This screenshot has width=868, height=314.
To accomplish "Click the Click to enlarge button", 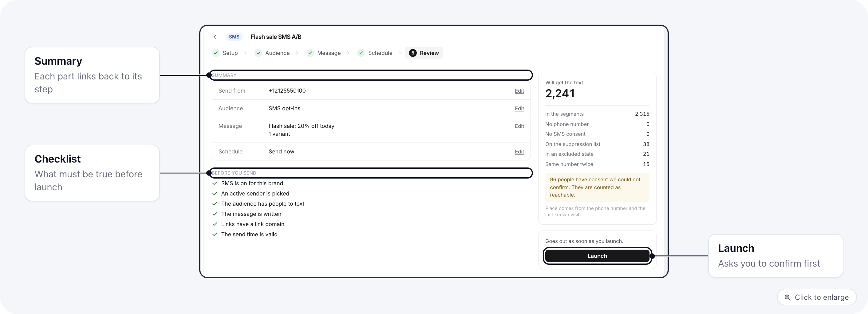I will (x=817, y=297).
